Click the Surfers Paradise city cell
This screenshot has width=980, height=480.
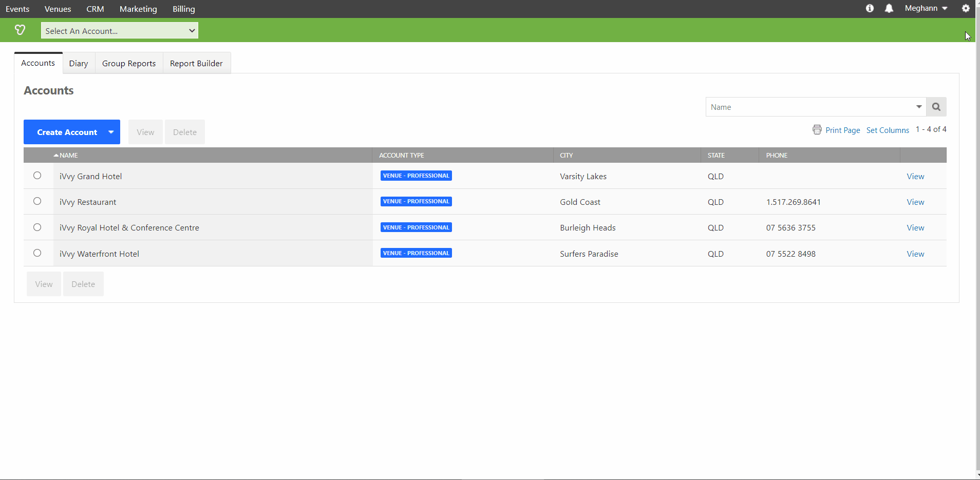(589, 254)
